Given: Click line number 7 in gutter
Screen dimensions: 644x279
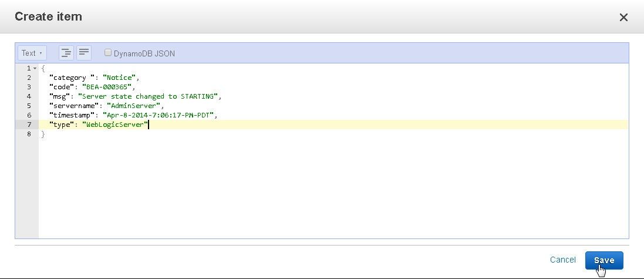Looking at the screenshot, I should (x=29, y=125).
